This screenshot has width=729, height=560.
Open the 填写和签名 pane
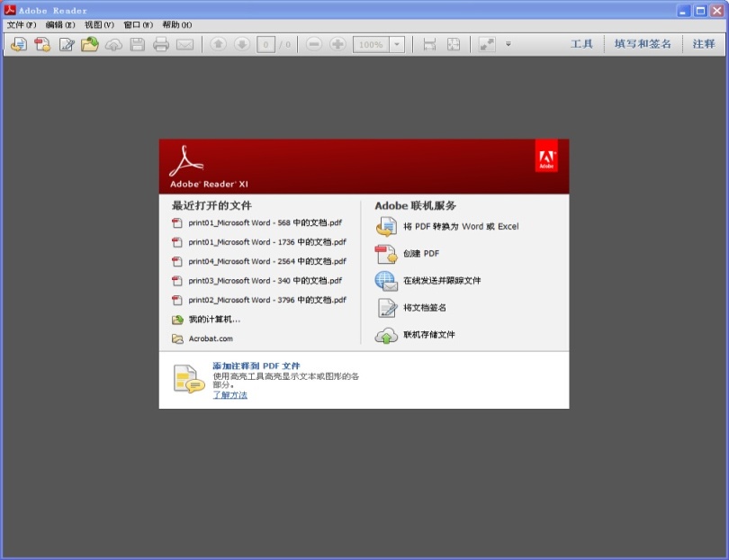coord(643,44)
